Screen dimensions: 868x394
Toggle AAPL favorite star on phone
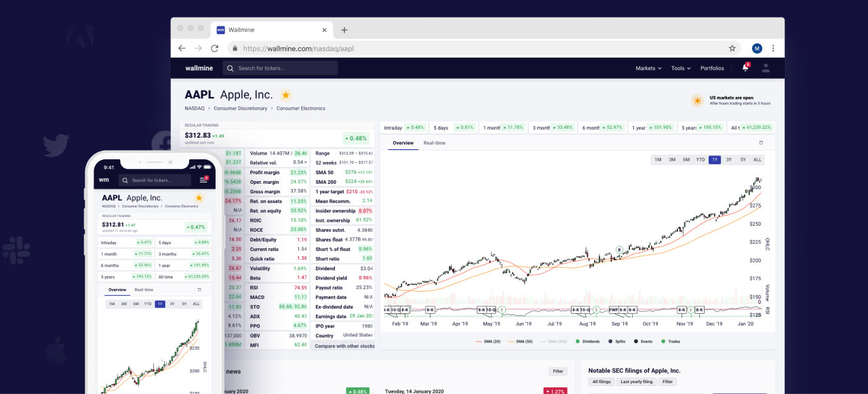pyautogui.click(x=199, y=198)
